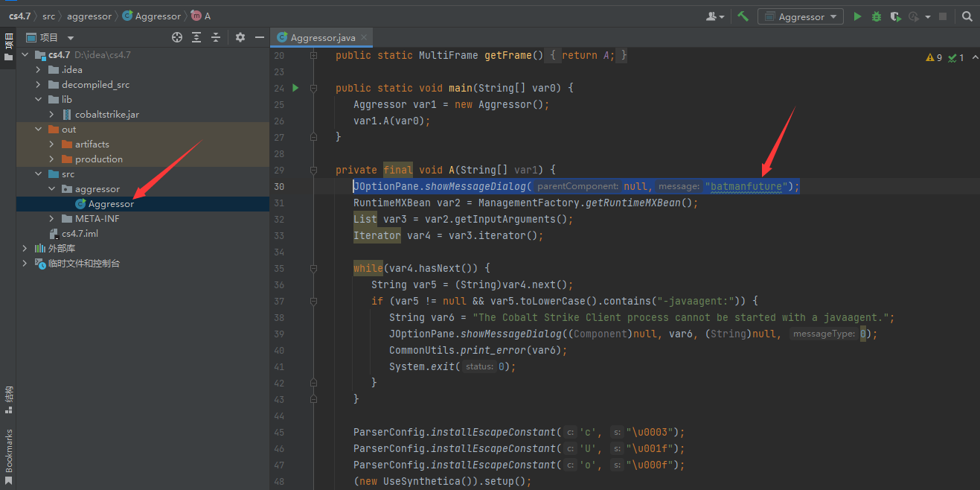The width and height of the screenshot is (980, 490).
Task: Collapse the cs4.7 root project node
Action: pyautogui.click(x=25, y=54)
